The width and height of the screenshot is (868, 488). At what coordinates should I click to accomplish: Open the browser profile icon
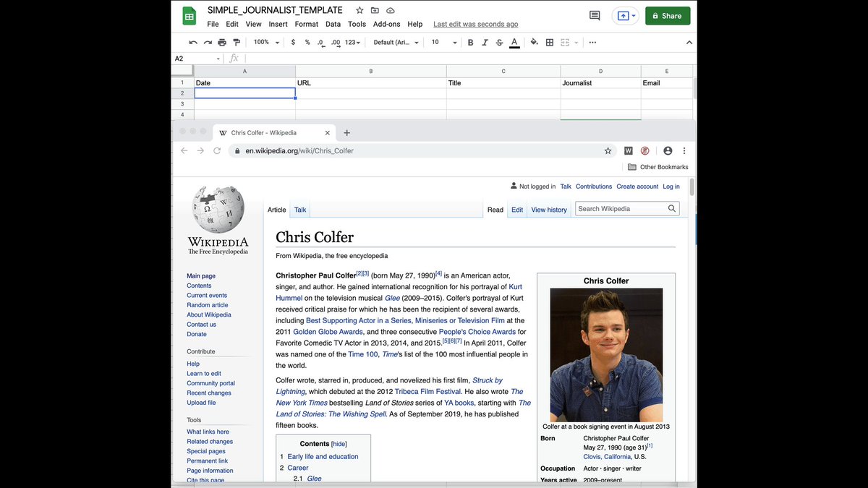pyautogui.click(x=668, y=151)
